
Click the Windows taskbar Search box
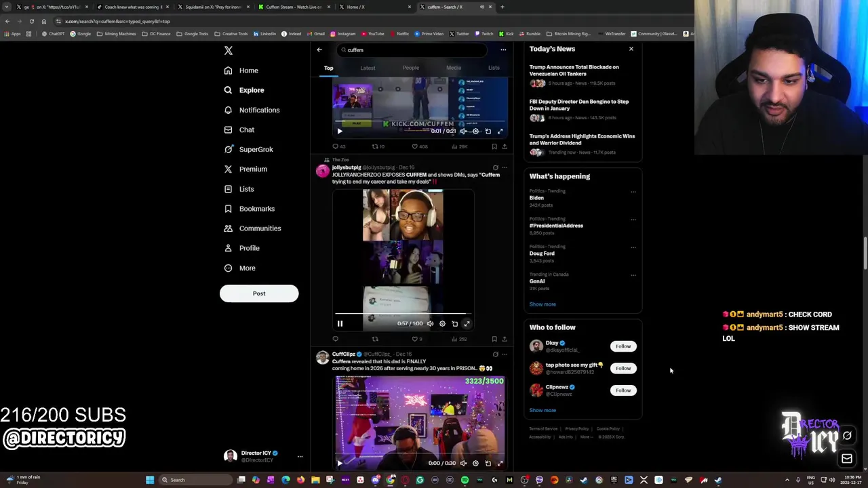[x=194, y=480]
